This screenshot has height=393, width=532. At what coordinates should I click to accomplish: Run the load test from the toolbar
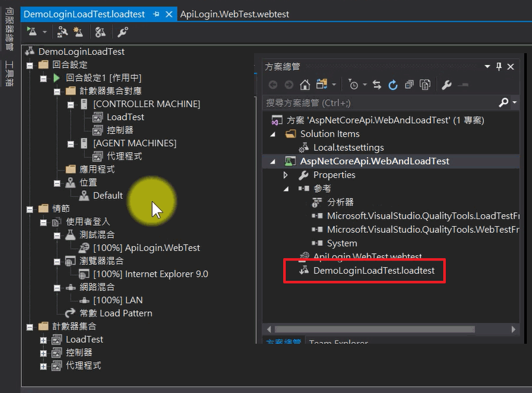tap(32, 32)
